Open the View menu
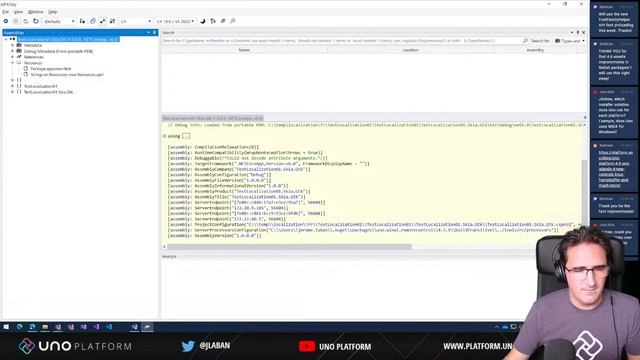 18,12
